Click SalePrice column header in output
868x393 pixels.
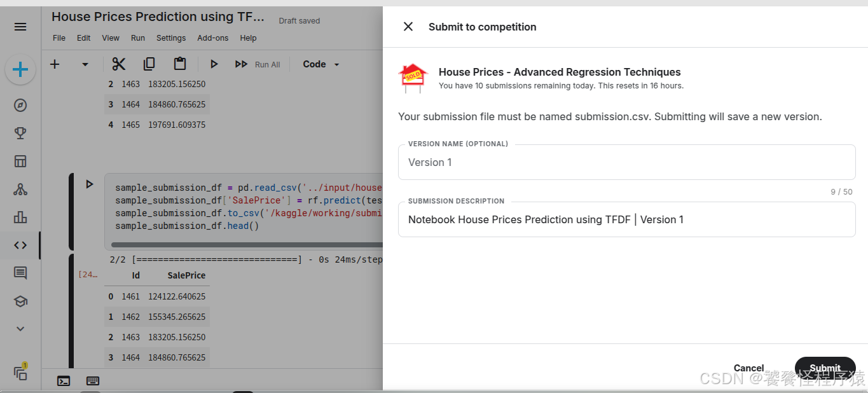(x=186, y=275)
